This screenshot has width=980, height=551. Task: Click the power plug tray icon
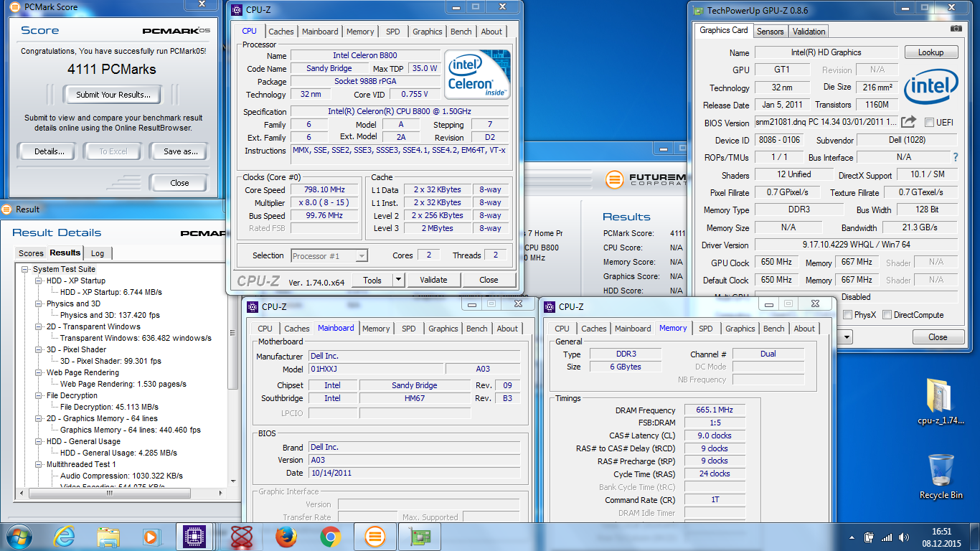tap(869, 537)
